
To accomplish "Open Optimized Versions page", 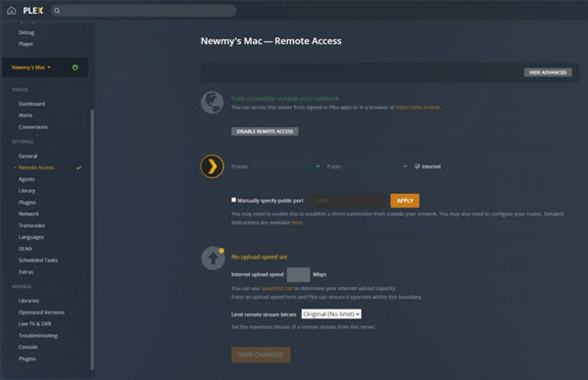I will [41, 312].
